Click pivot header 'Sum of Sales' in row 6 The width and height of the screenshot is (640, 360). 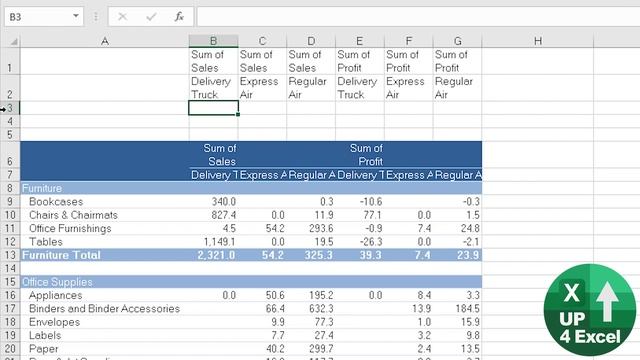click(220, 155)
